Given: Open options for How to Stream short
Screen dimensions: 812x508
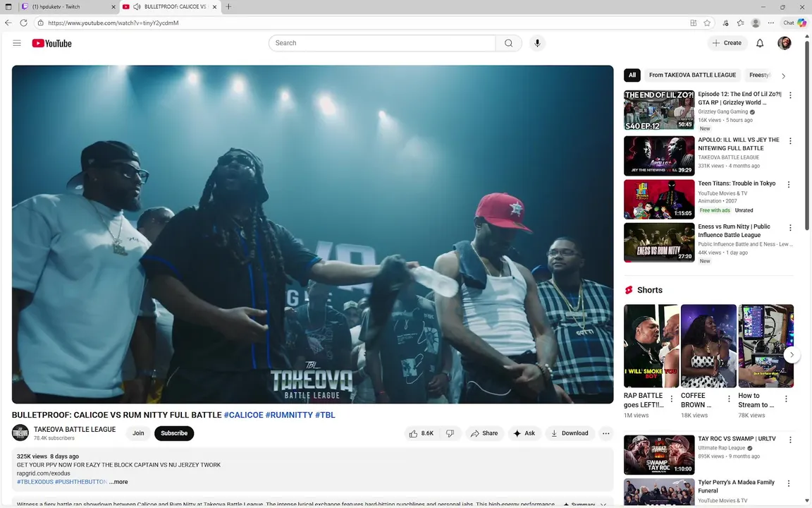Looking at the screenshot, I should pyautogui.click(x=786, y=399).
